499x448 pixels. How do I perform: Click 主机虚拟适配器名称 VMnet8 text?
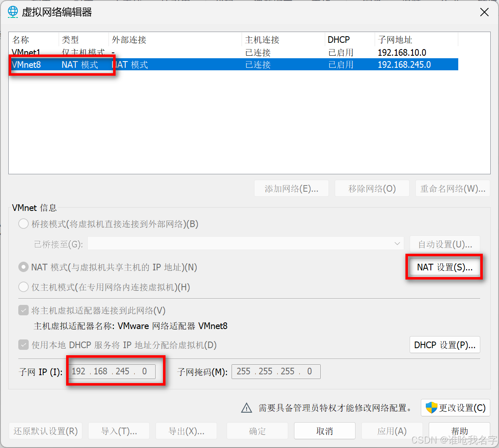pos(131,326)
